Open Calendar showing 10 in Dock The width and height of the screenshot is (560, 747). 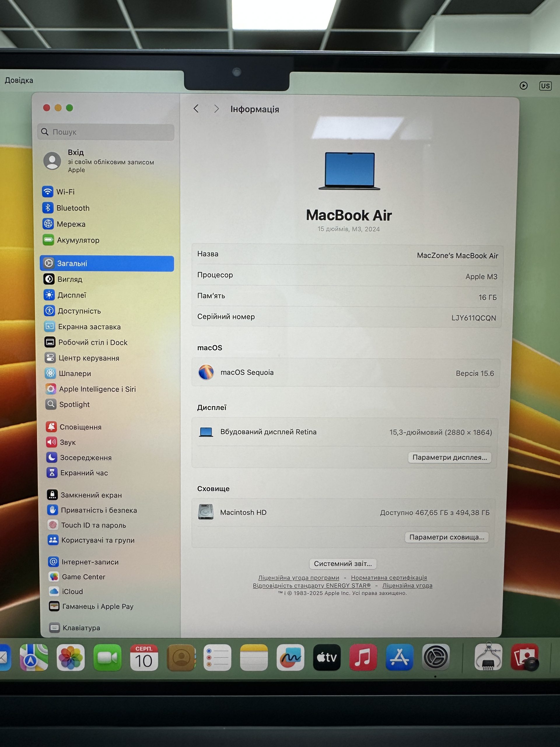pos(144,657)
